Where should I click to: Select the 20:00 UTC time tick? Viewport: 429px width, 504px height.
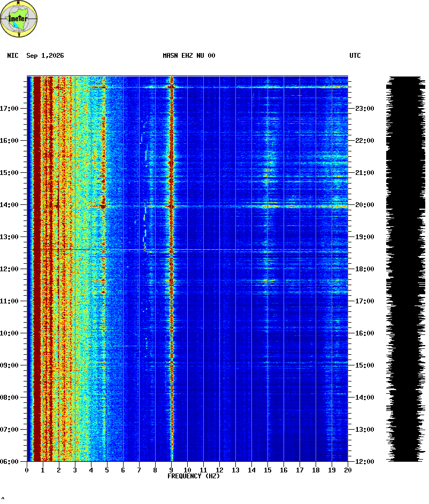365,205
